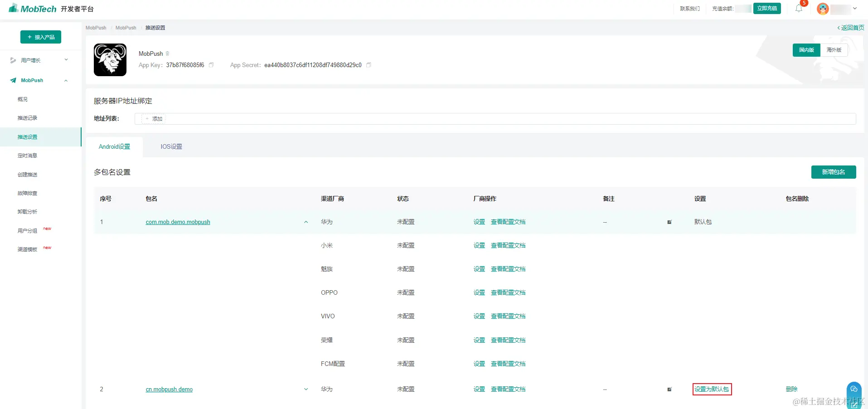Open the Android设置 tab
The height and width of the screenshot is (409, 868).
114,147
